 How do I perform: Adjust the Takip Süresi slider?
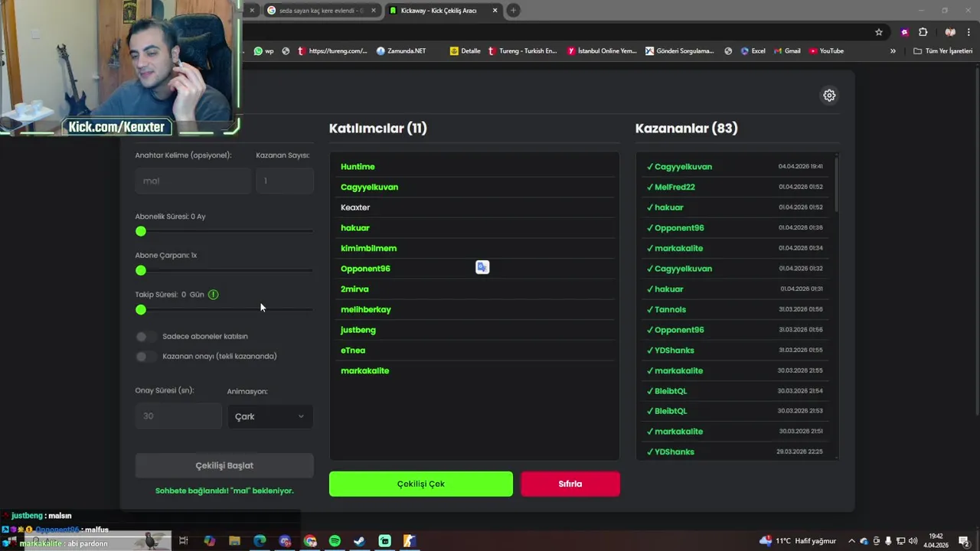pos(224,310)
